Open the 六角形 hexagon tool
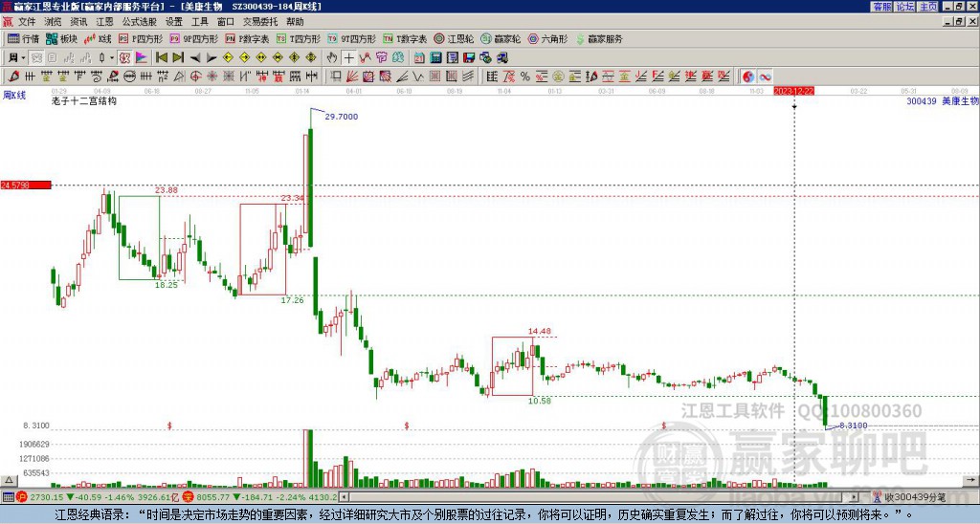Screen dimensions: 980x524 (x=547, y=38)
